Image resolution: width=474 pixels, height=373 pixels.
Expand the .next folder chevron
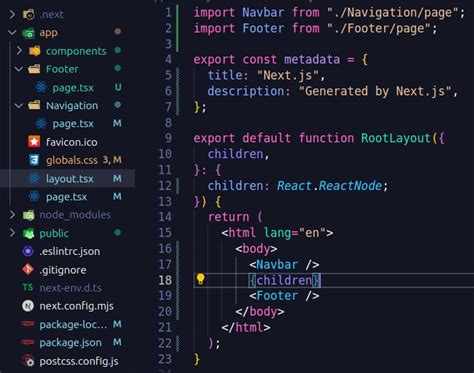coord(12,14)
